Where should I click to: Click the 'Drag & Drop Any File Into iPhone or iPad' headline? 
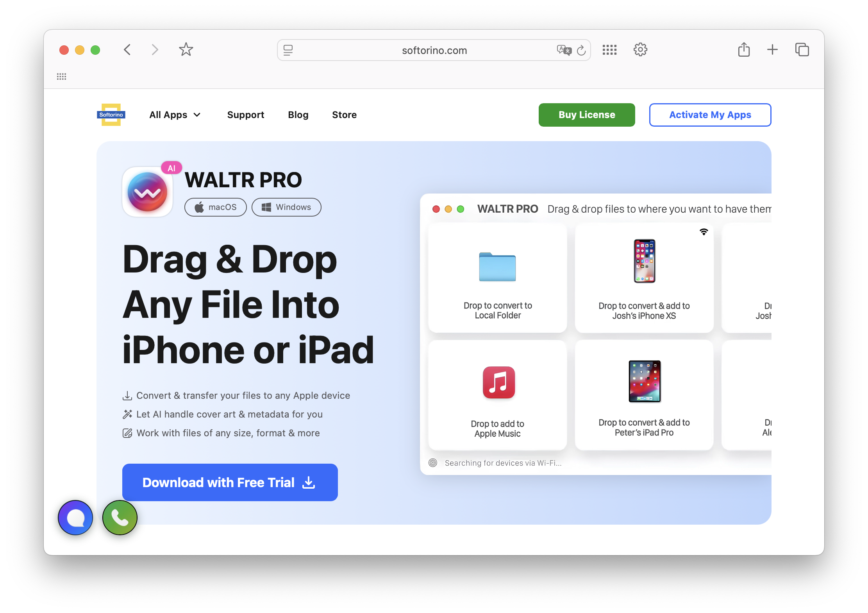click(x=248, y=305)
